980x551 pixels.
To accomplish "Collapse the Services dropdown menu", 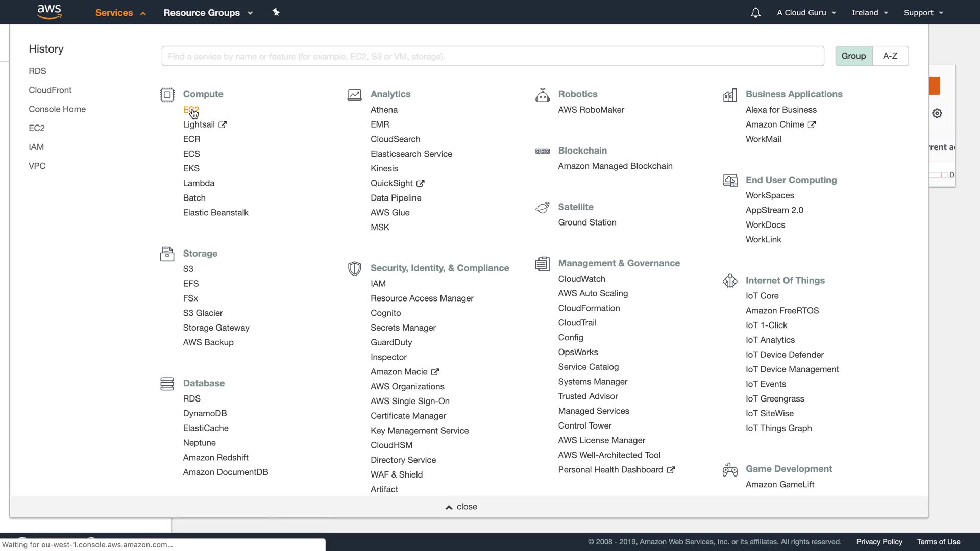I will click(120, 13).
